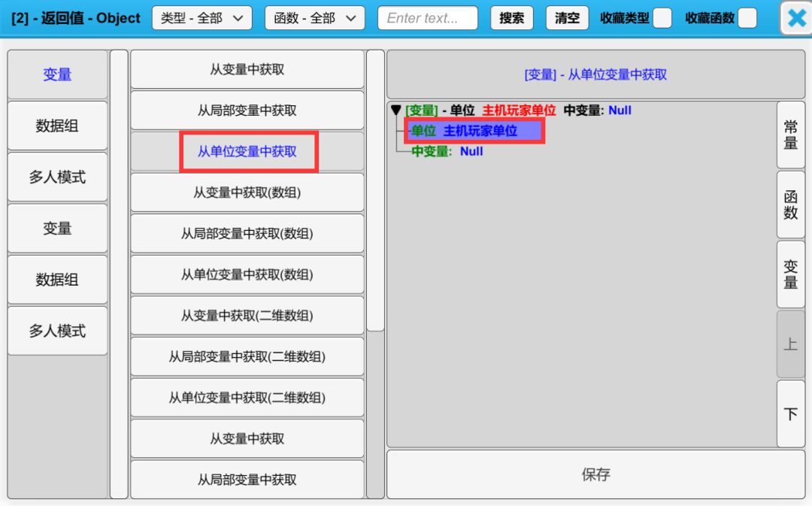Switch to the 函数 side tab

coord(790,205)
